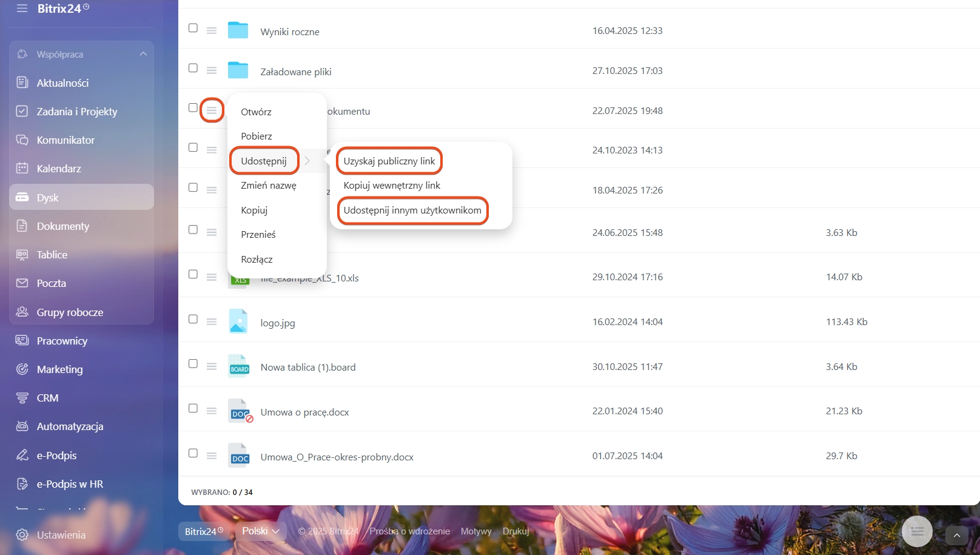Collapse the Współpraca section chevron

click(143, 54)
